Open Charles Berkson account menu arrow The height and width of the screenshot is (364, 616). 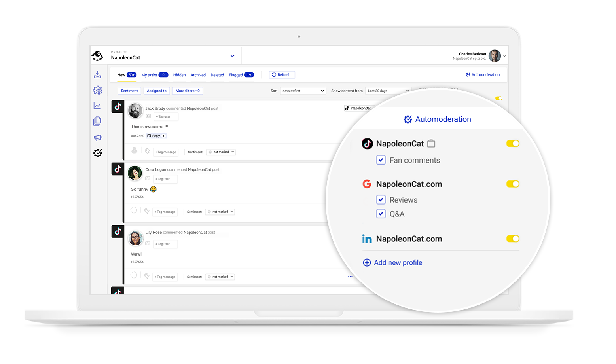pos(504,56)
